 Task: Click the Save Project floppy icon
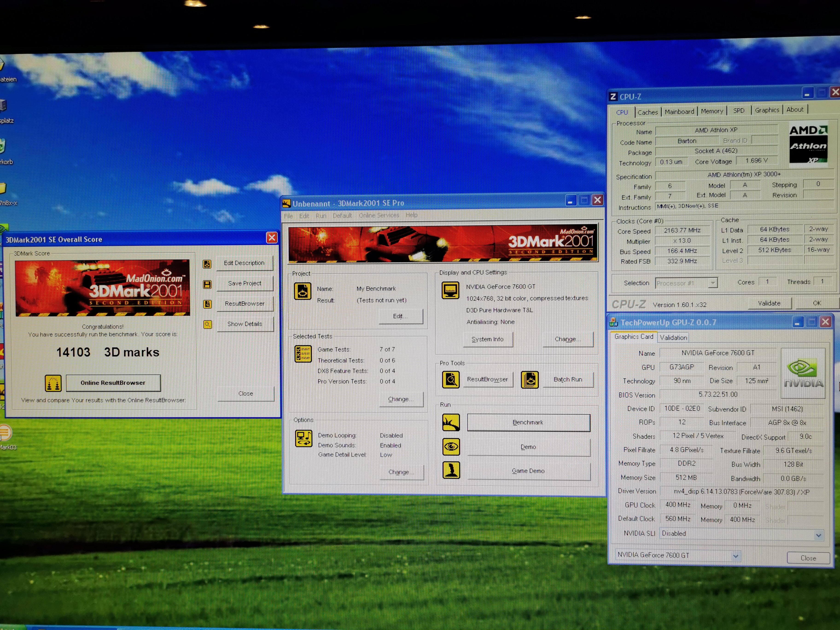coord(207,284)
